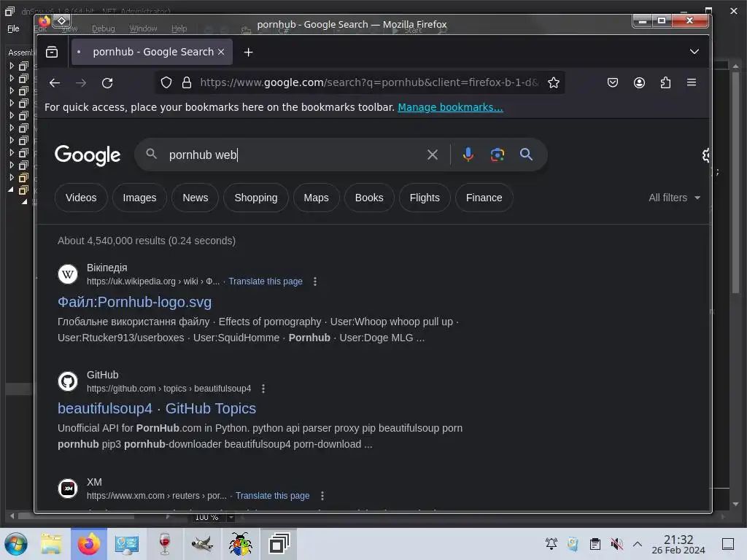Click the Firefox icon in the taskbar

(89, 544)
